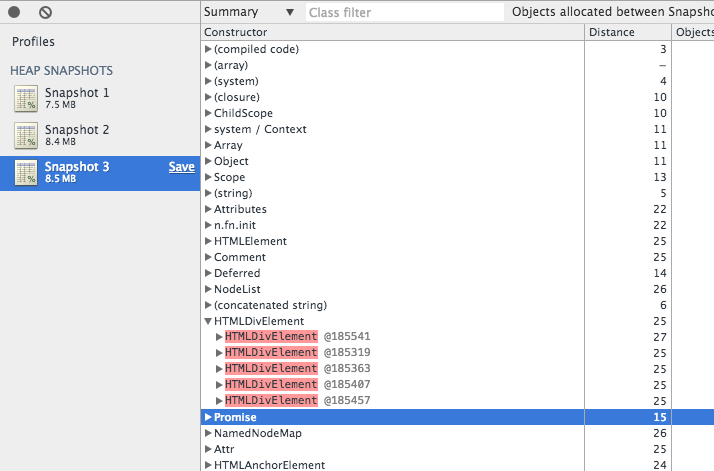Select Snapshot 2 label text
Screen dimensions: 714x471
[x=77, y=130]
